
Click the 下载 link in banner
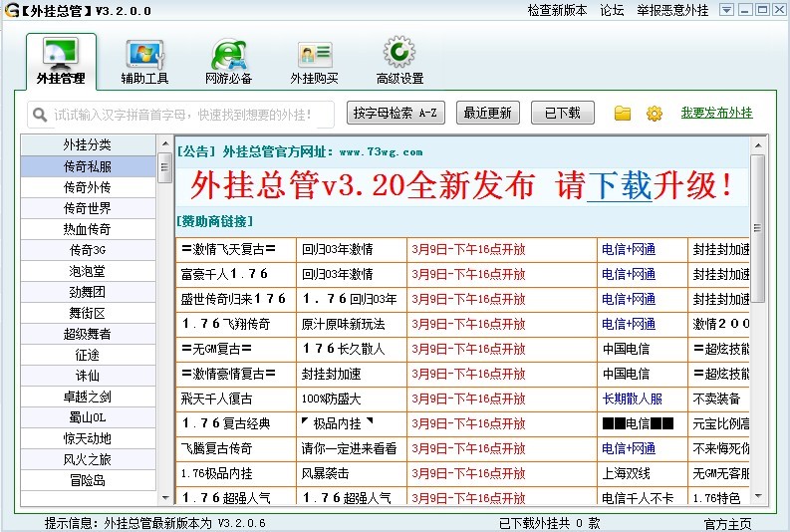(619, 185)
